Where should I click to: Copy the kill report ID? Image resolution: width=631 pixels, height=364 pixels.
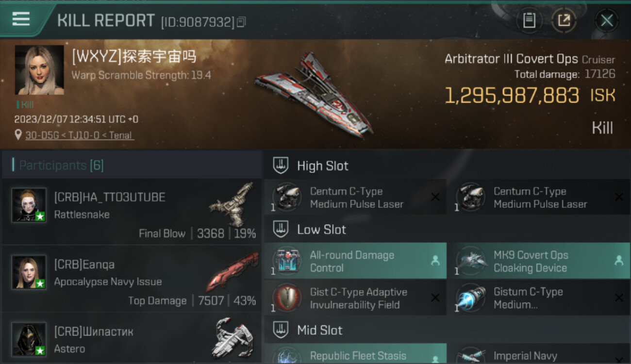coord(241,22)
